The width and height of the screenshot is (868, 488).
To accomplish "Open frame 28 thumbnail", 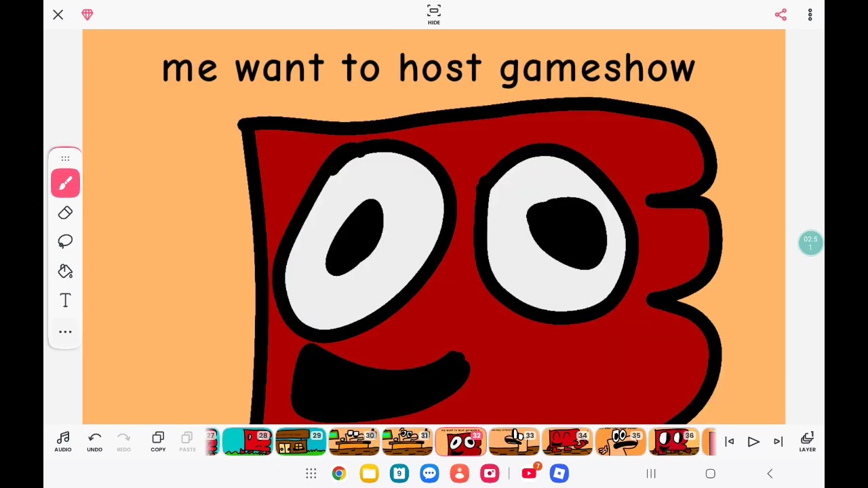I will click(247, 441).
